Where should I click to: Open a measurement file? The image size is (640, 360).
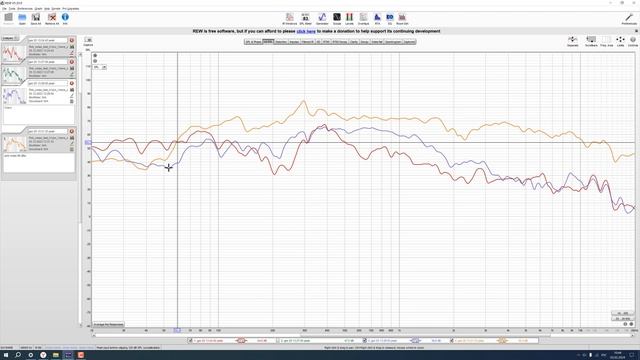22,18
